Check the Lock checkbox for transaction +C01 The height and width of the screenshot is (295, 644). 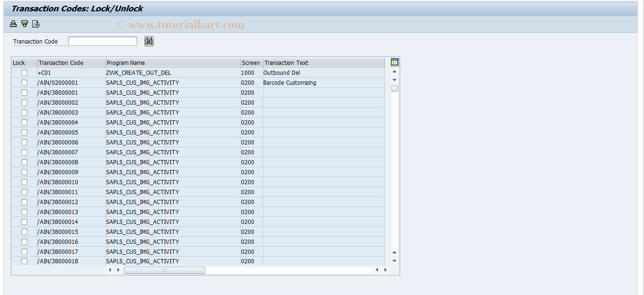24,72
